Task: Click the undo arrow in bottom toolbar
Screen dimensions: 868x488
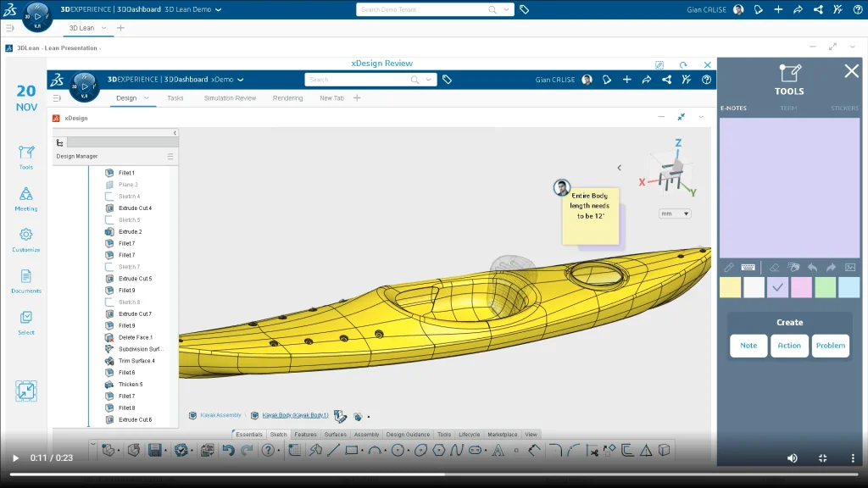Action: [227, 450]
